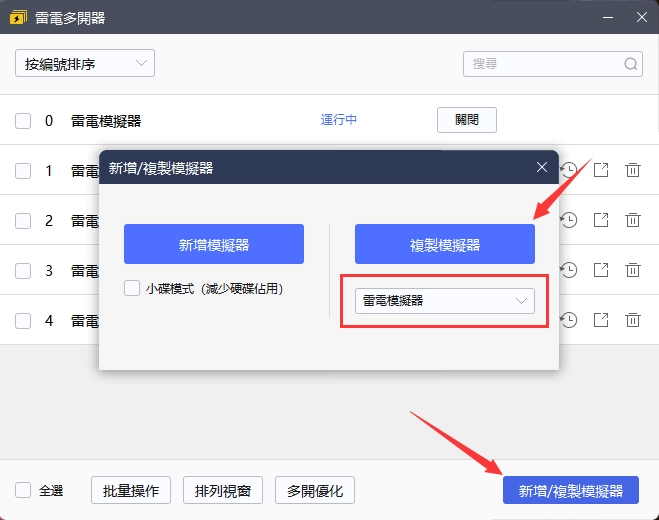This screenshot has width=659, height=520.
Task: Delete emulator 4 with its trash icon
Action: [633, 320]
